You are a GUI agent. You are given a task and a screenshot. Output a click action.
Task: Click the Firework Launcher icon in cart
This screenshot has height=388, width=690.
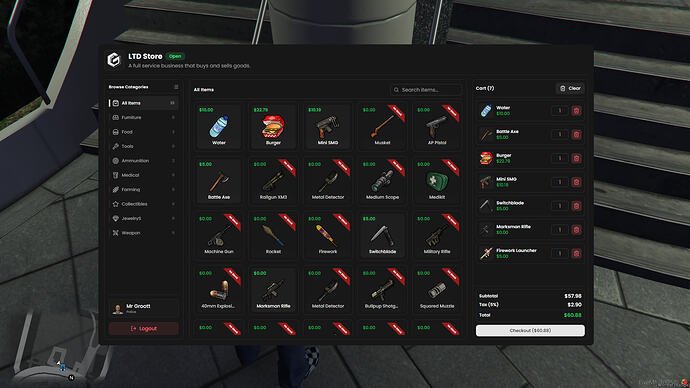click(x=486, y=253)
